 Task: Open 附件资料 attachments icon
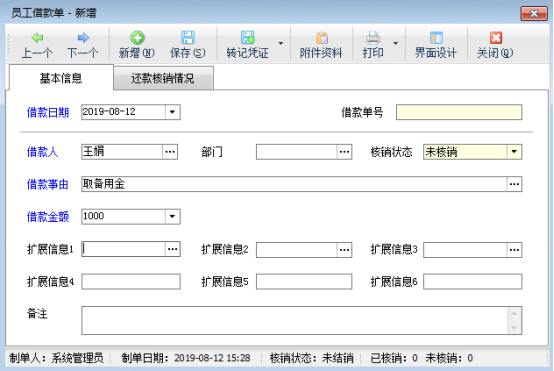tap(321, 37)
